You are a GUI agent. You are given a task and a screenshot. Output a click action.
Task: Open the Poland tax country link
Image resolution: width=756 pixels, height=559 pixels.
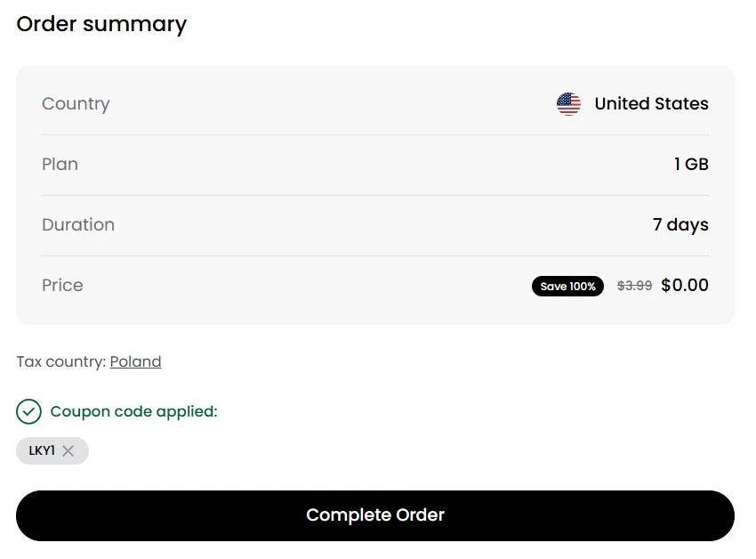tap(135, 361)
